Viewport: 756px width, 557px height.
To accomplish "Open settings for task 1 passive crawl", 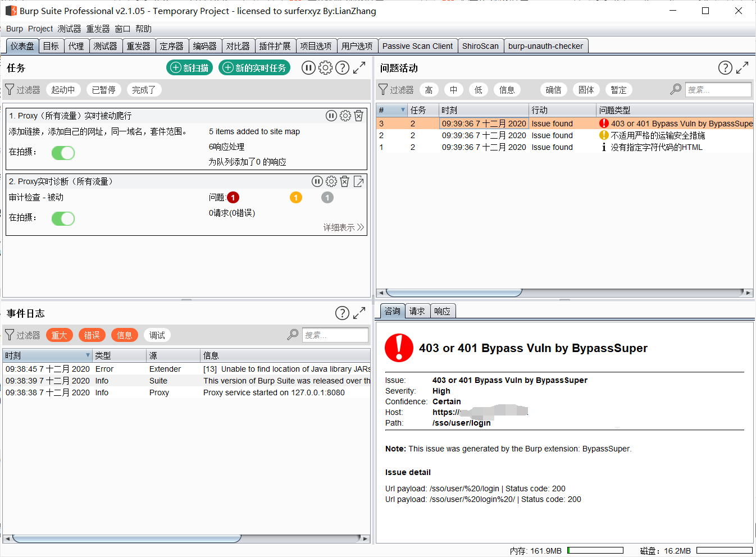I will click(x=345, y=116).
